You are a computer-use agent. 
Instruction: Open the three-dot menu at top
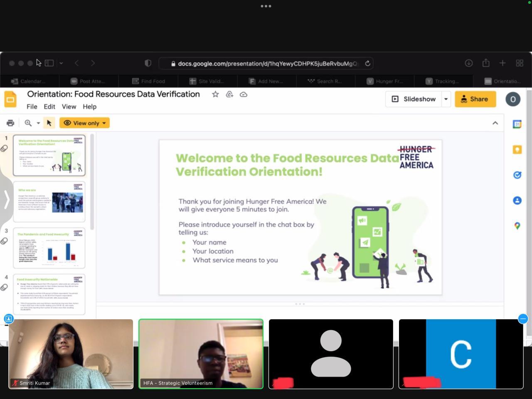tap(266, 6)
